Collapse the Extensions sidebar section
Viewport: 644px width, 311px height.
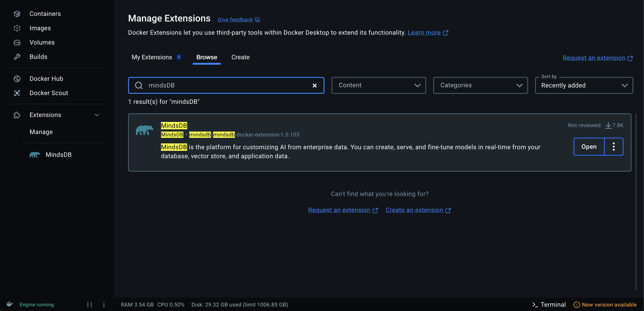pos(97,115)
